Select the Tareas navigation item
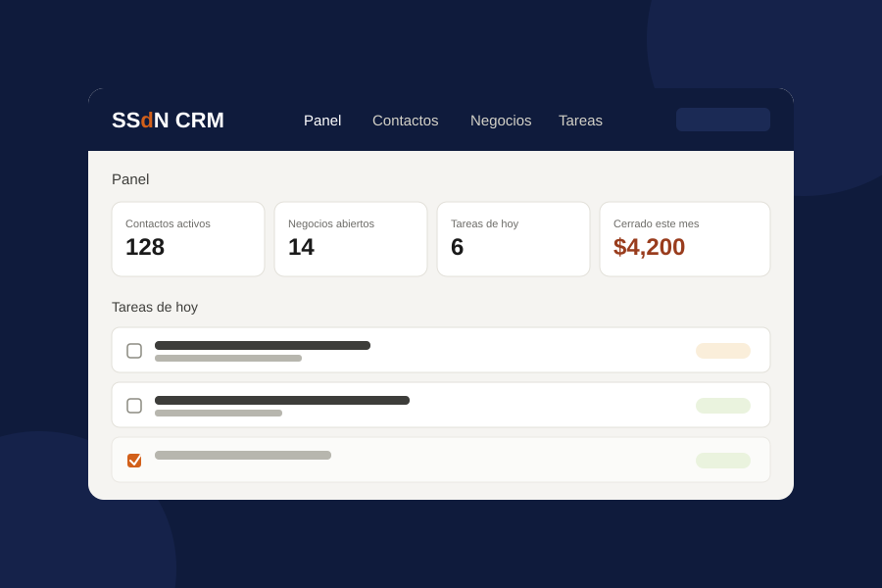Image resolution: width=882 pixels, height=588 pixels. (580, 121)
